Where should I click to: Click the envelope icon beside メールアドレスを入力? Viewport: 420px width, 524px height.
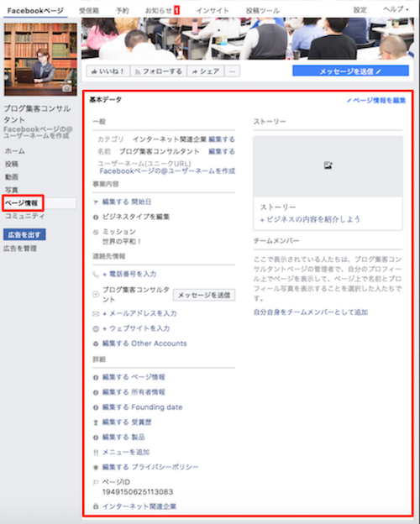click(x=96, y=314)
